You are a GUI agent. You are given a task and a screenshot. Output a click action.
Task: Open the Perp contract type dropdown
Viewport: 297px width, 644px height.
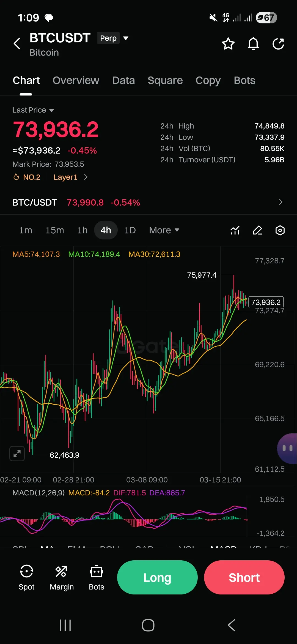click(113, 38)
